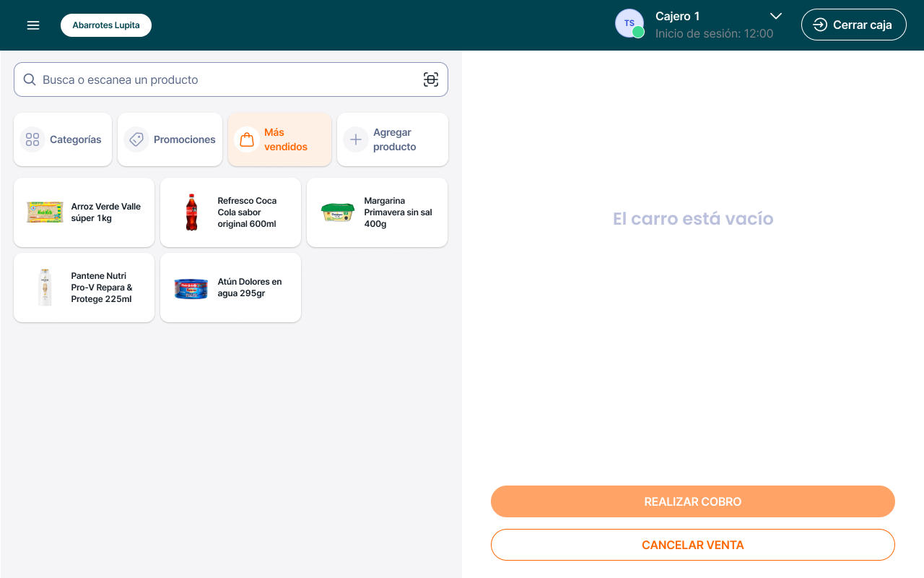Click the TS user avatar
The width and height of the screenshot is (924, 578).
click(629, 24)
